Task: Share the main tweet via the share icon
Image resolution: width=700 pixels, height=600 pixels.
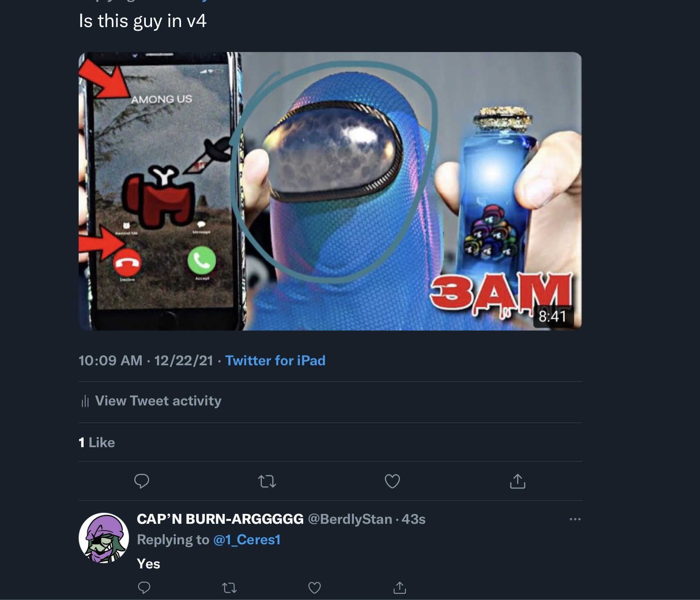Action: click(x=517, y=481)
